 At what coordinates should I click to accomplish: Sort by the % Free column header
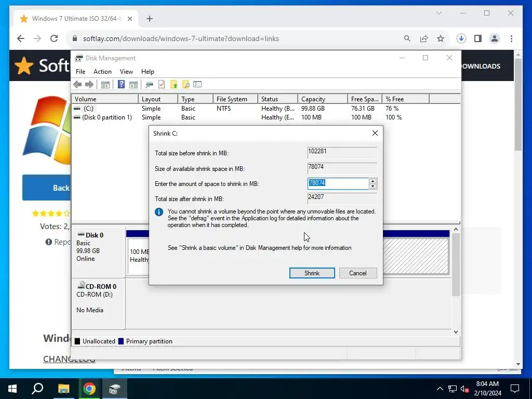[406, 99]
